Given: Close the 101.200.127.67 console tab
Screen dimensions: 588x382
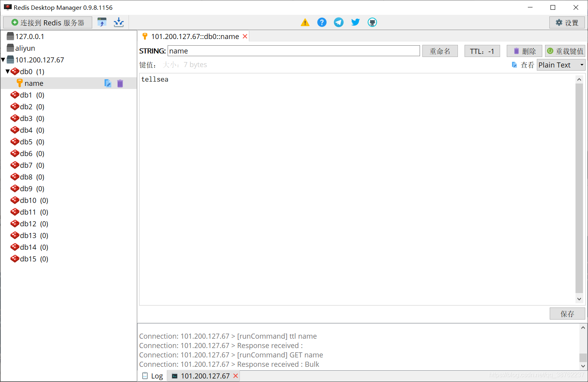Looking at the screenshot, I should 236,376.
